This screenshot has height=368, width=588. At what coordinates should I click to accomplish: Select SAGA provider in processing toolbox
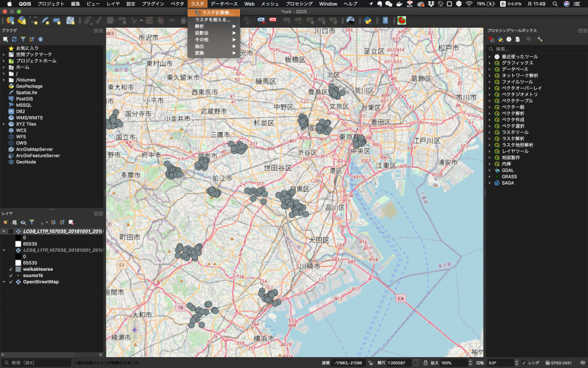tap(508, 183)
